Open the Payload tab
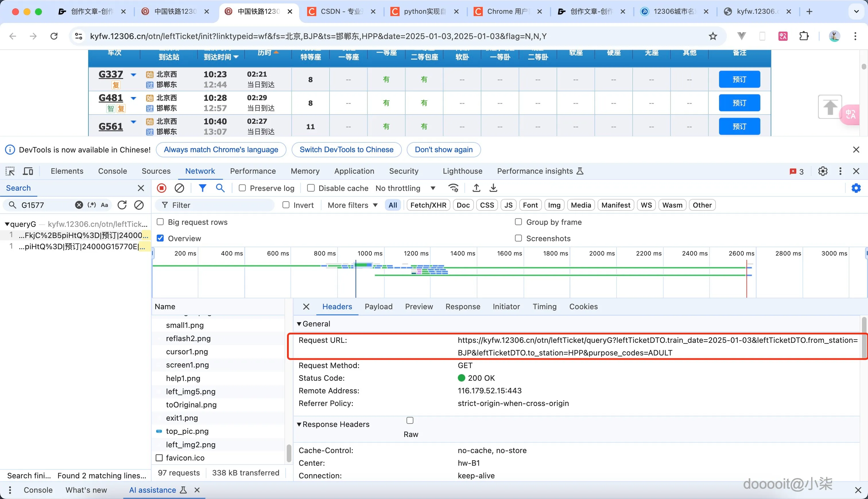Screen dimensions: 868x499 coord(379,306)
